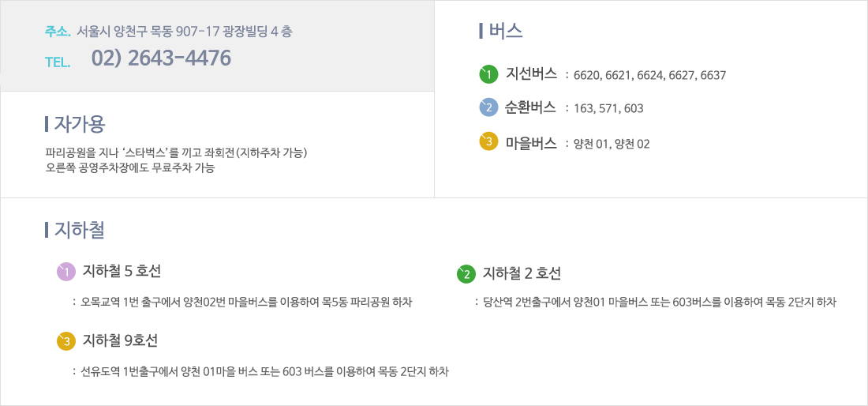Screen dimensions: 868x406
Task: Click the 주소 address label
Action: tap(58, 32)
